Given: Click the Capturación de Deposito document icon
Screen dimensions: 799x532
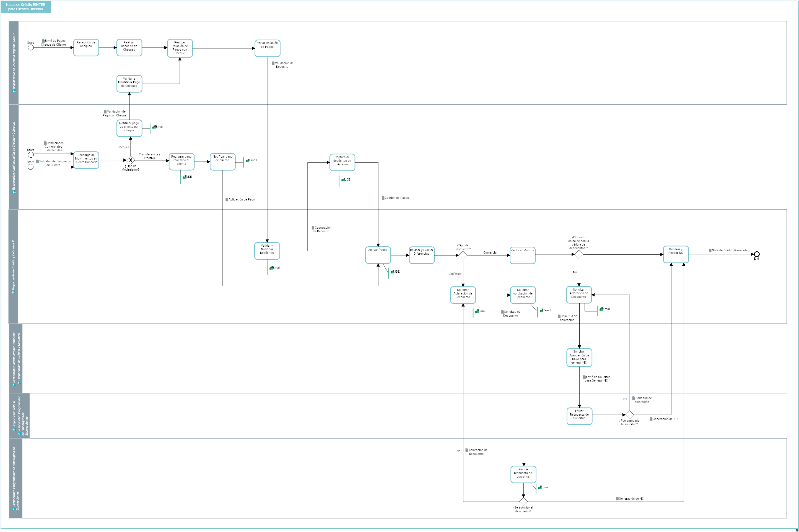Looking at the screenshot, I should (x=313, y=228).
